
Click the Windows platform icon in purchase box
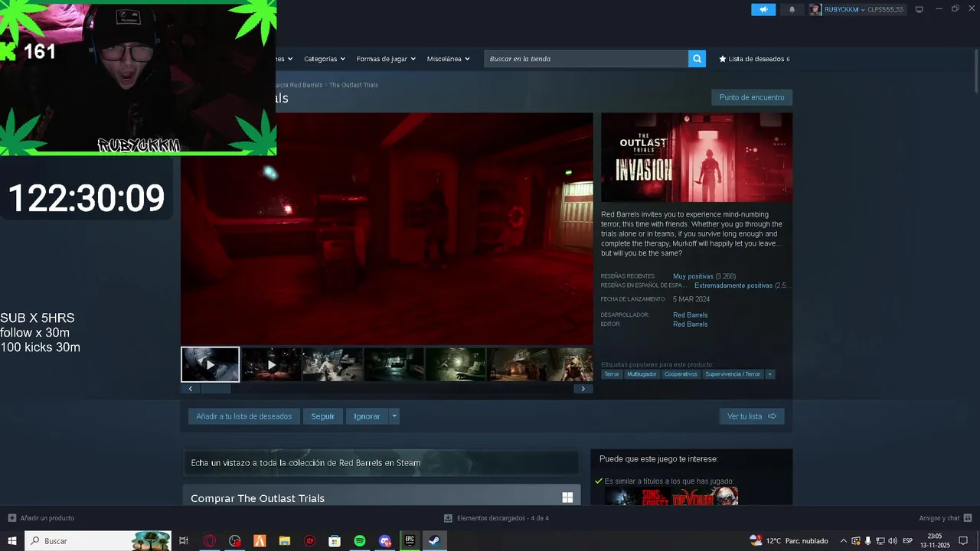tap(567, 498)
